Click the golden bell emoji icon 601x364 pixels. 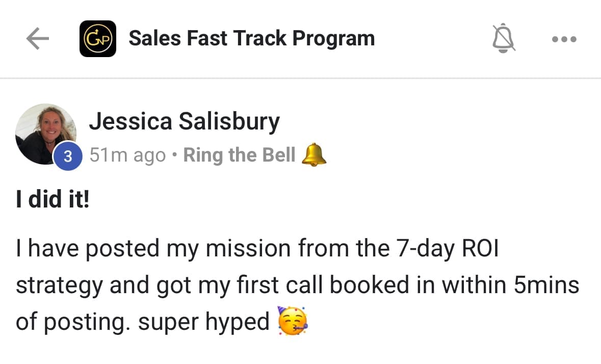313,155
